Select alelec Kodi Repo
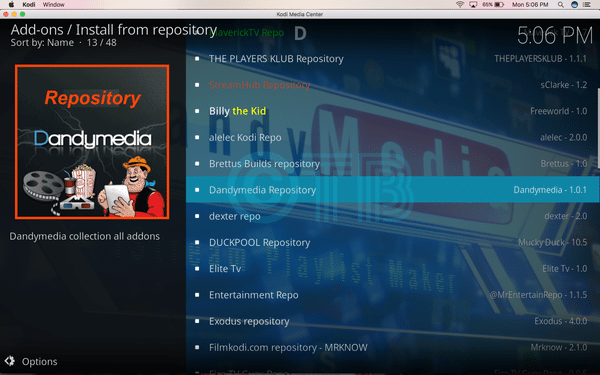This screenshot has height=375, width=600. (x=393, y=137)
